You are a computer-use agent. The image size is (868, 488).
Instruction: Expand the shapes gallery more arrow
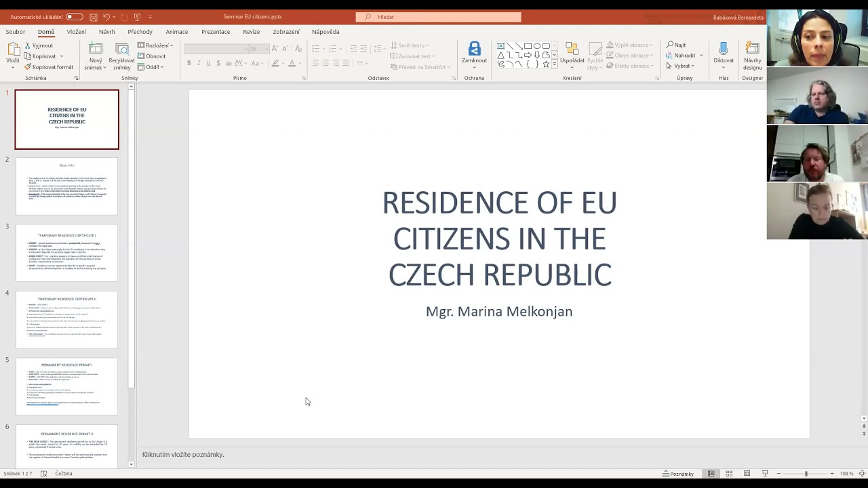click(x=555, y=64)
